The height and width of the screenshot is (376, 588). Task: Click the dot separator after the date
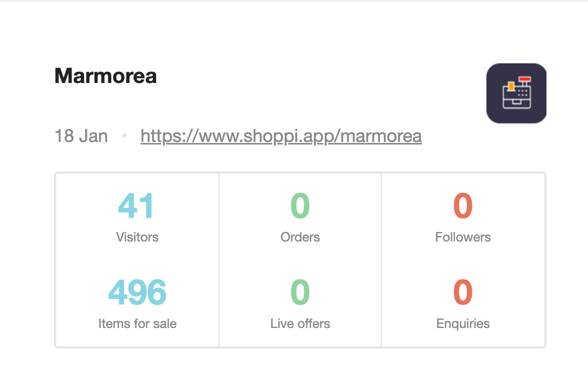(x=124, y=135)
